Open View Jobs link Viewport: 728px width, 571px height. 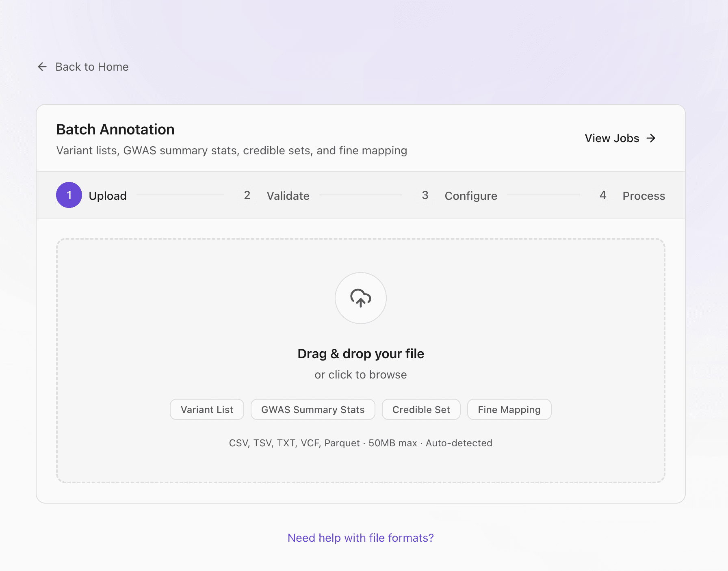point(620,138)
